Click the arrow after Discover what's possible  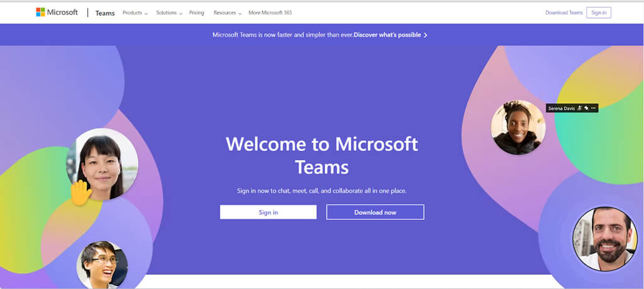click(x=426, y=35)
